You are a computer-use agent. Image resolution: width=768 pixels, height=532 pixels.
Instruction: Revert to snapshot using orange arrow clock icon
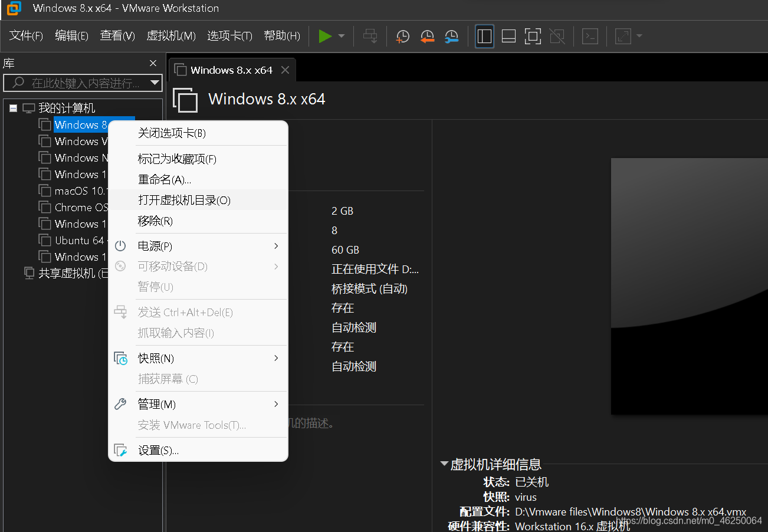(x=427, y=36)
